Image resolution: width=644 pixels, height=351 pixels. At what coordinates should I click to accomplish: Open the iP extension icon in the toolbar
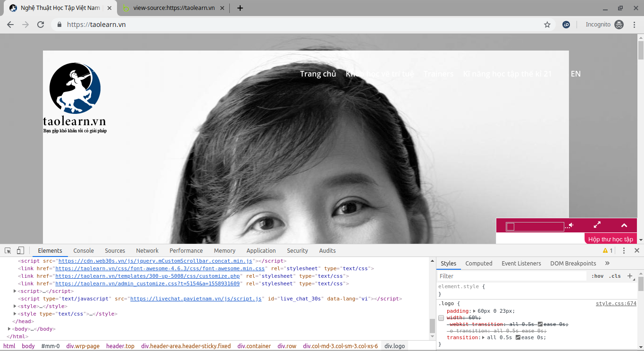(x=566, y=25)
